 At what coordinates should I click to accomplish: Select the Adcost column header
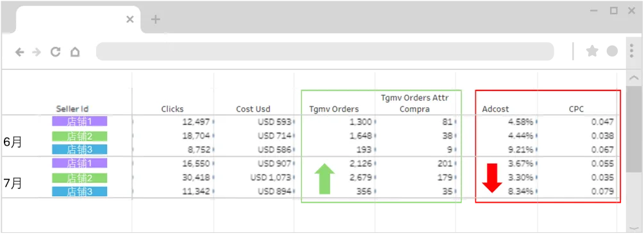tap(495, 109)
